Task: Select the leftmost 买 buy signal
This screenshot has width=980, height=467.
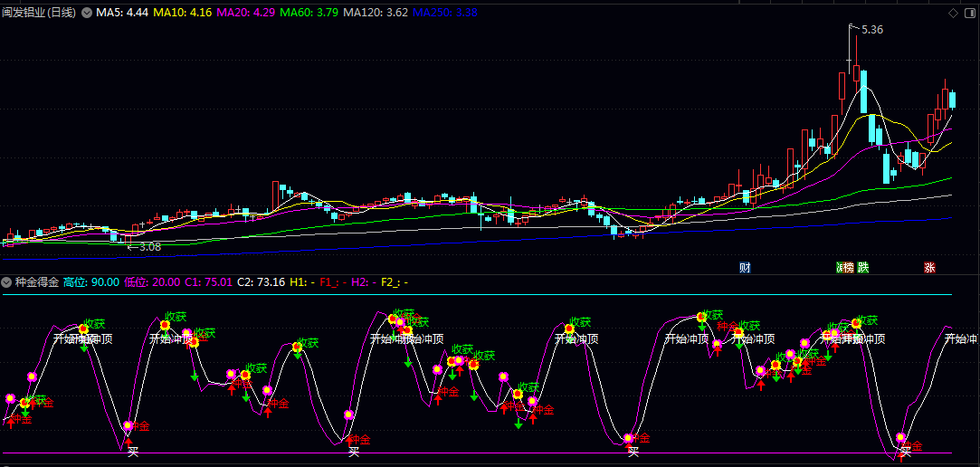Action: coord(133,451)
